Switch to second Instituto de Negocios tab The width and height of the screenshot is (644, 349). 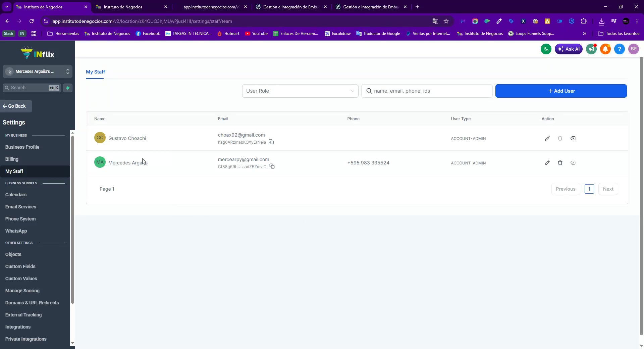coord(131,7)
